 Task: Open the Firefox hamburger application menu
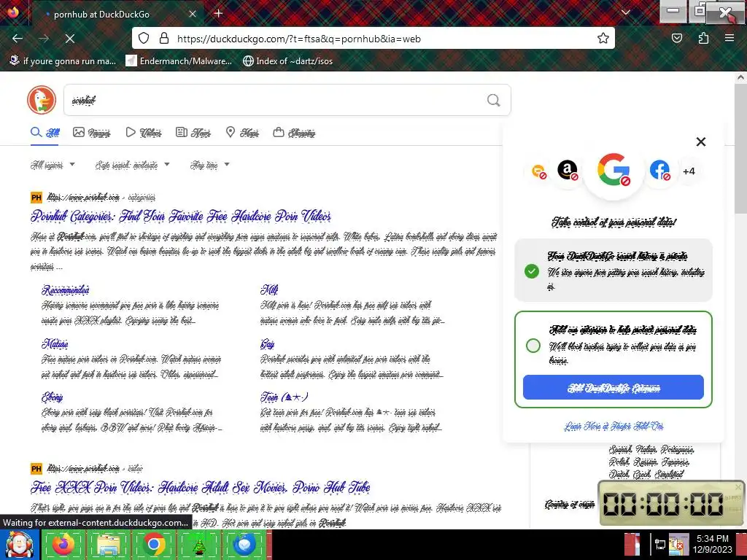(x=729, y=38)
